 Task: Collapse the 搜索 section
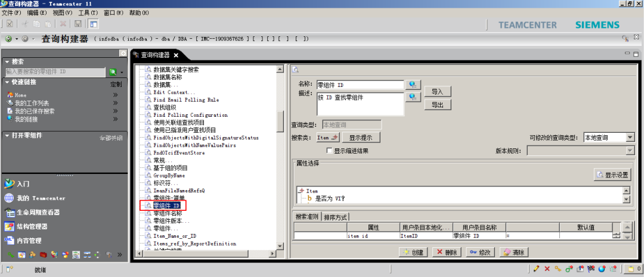[7, 61]
